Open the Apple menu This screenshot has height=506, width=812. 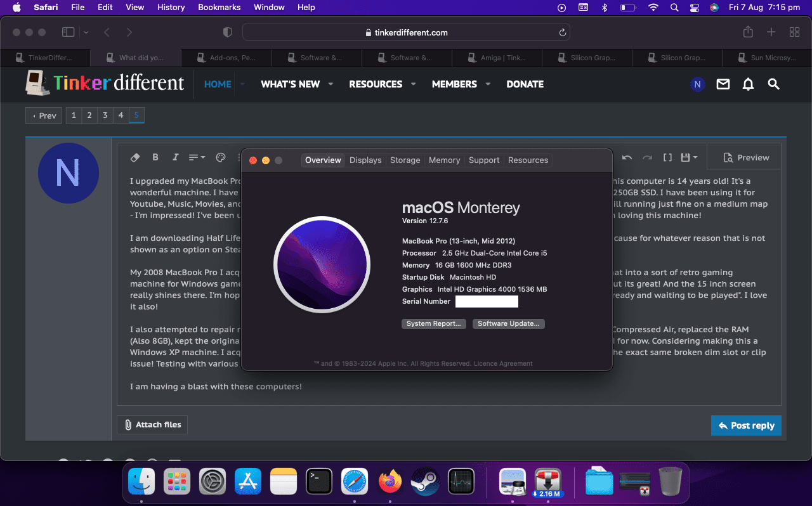click(16, 8)
